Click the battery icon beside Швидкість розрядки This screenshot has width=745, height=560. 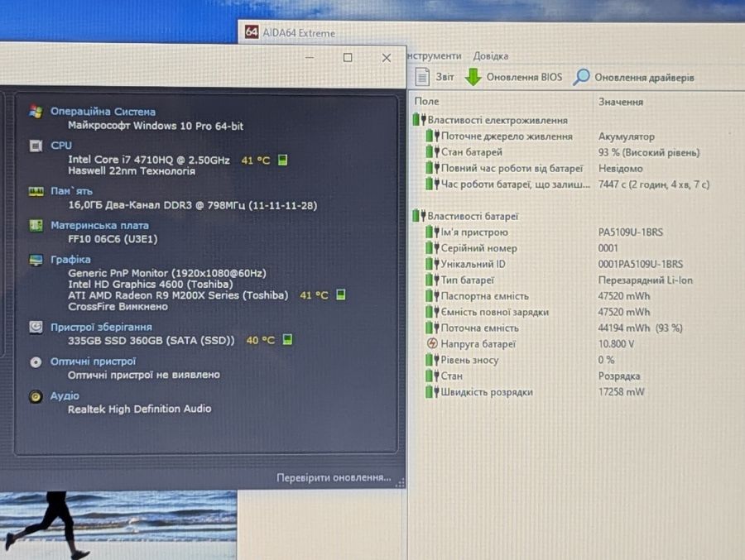(x=432, y=392)
